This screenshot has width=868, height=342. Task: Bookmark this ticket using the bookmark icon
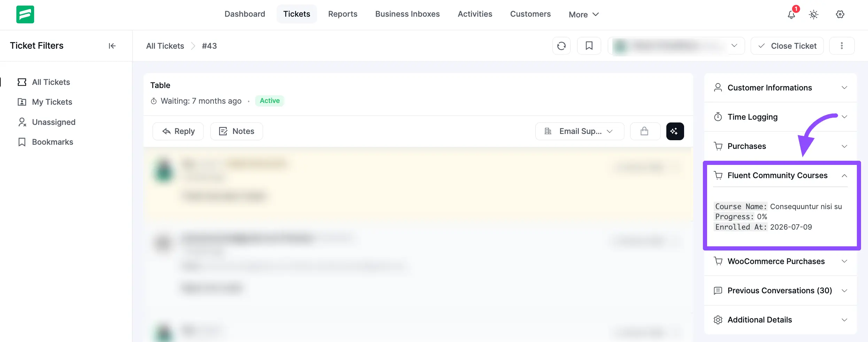589,46
